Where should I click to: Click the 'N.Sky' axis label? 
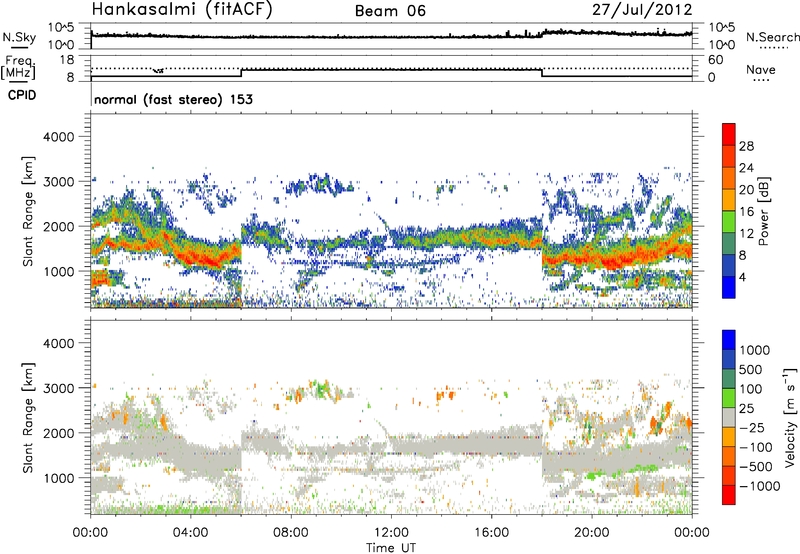click(19, 37)
